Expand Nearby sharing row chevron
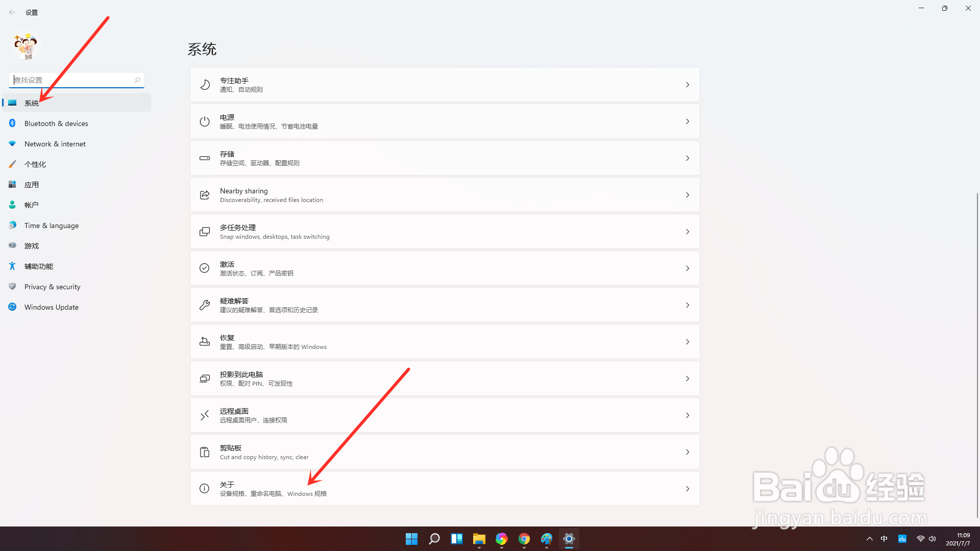This screenshot has width=980, height=551. (x=688, y=195)
